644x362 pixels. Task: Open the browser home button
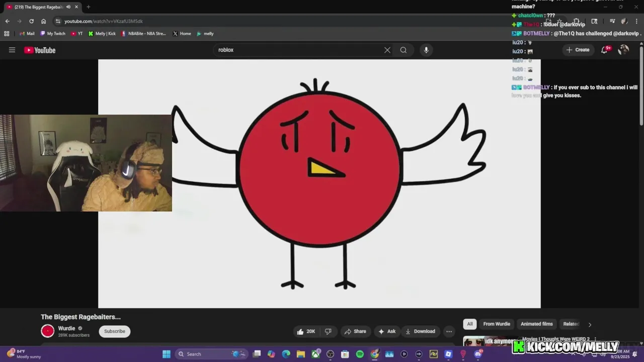pyautogui.click(x=43, y=21)
